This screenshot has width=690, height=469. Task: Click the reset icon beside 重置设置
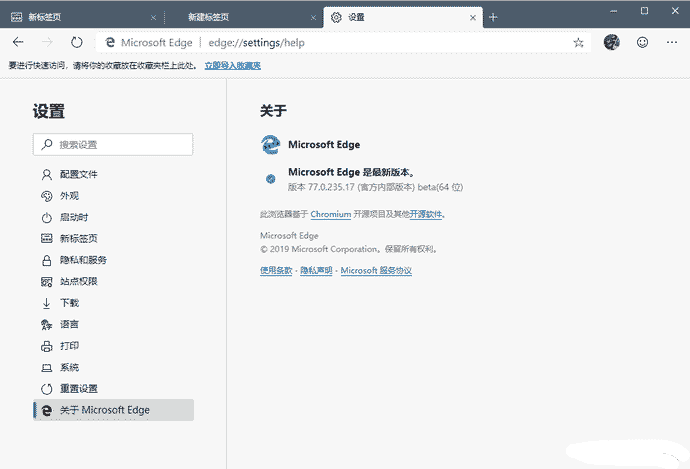(46, 389)
